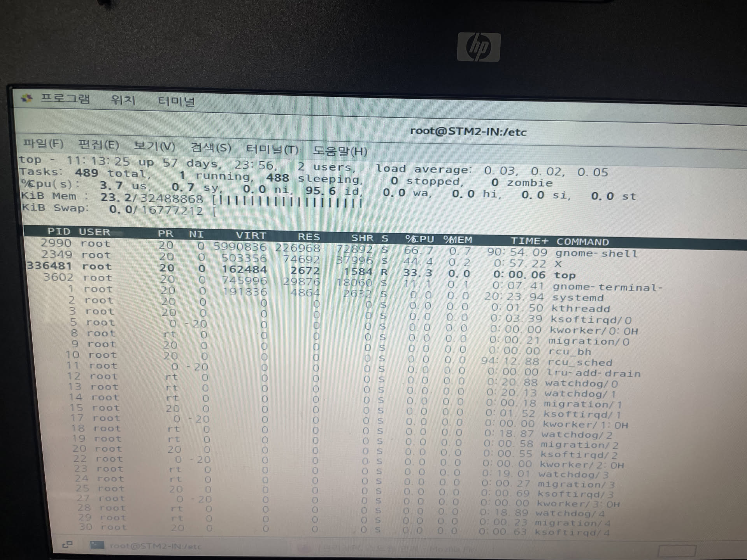Click the workspace switcher box at bottom right
Screen dimensions: 747x560
[x=676, y=551]
